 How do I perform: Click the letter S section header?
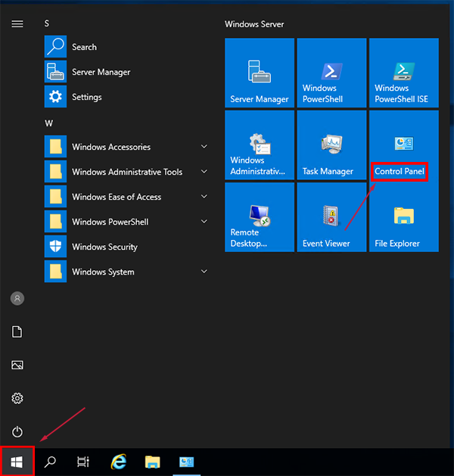click(x=47, y=23)
